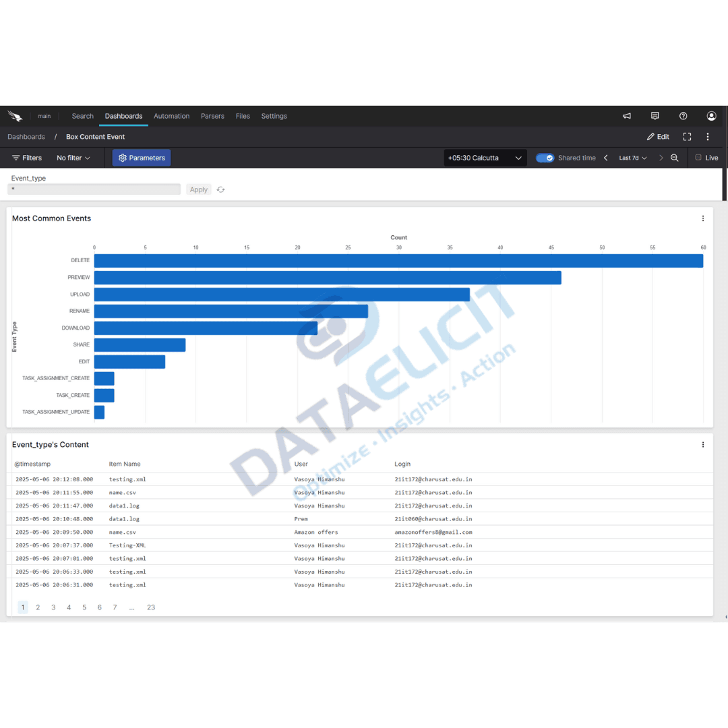Open the Parsers menu item

212,116
